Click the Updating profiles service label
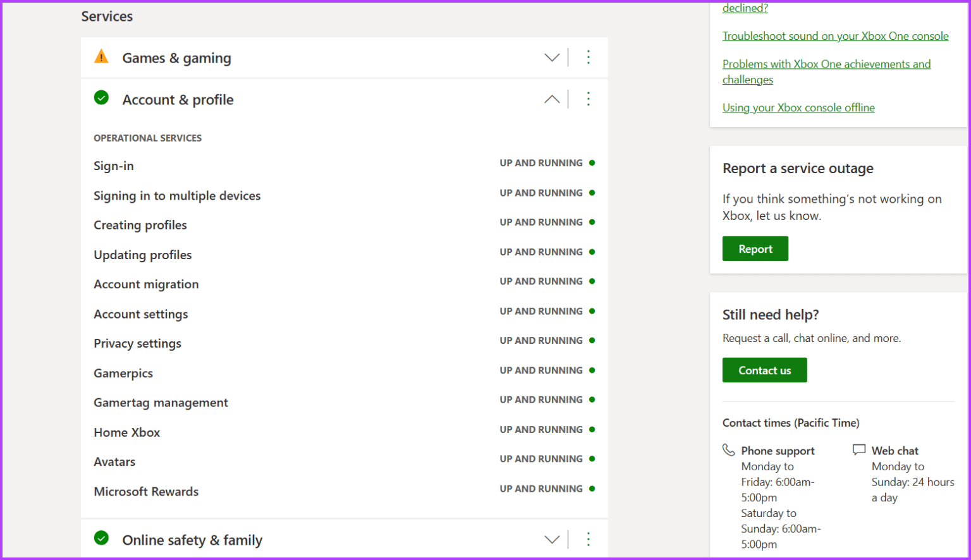 [143, 255]
